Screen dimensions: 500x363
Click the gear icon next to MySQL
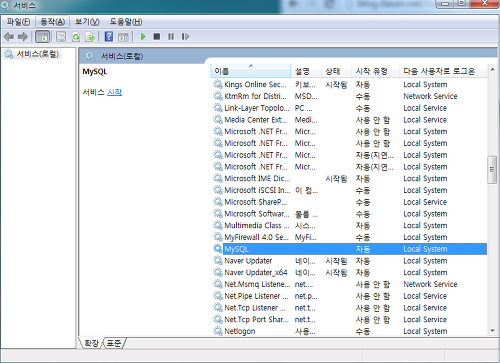218,249
